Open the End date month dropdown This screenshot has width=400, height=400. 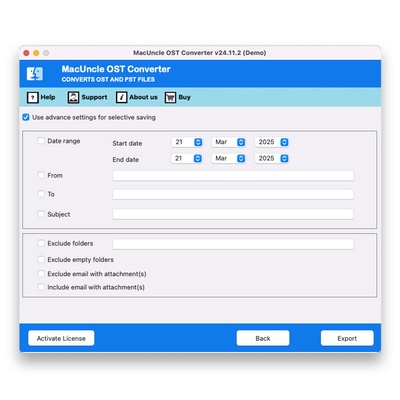click(229, 158)
